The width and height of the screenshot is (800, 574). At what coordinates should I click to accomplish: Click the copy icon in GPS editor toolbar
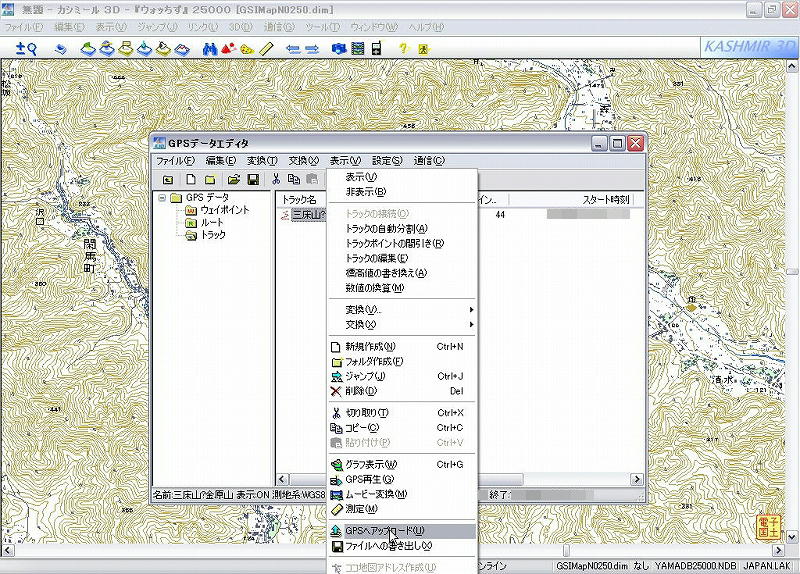(x=294, y=179)
